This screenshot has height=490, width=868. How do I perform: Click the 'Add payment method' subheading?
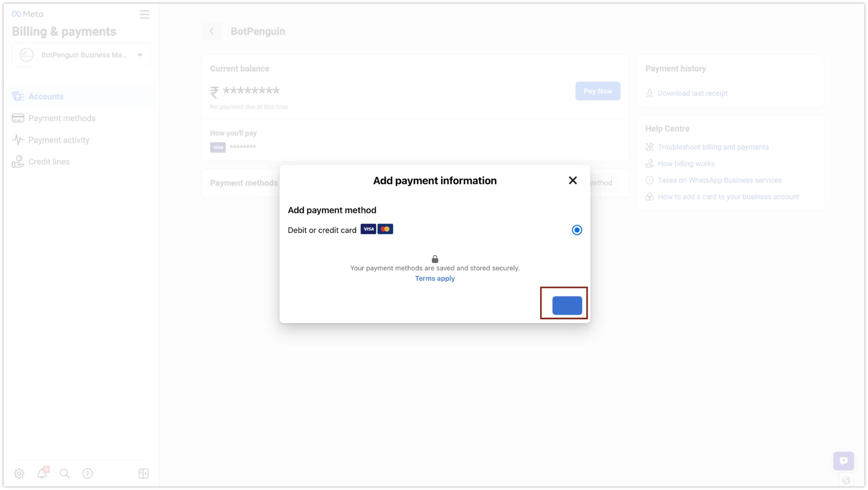pyautogui.click(x=332, y=210)
